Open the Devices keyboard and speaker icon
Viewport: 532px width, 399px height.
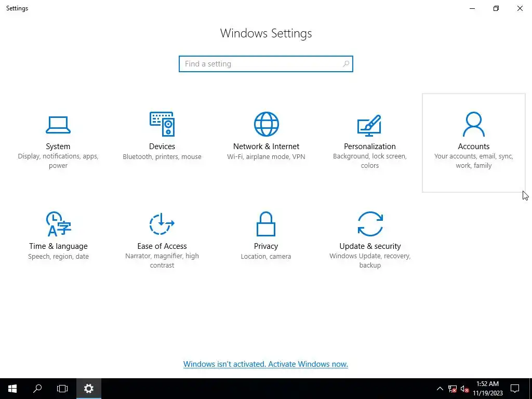coord(162,124)
